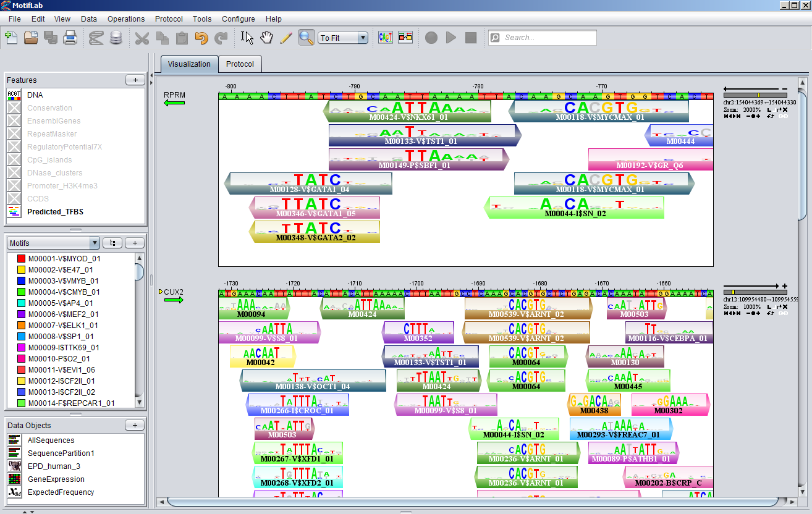This screenshot has height=514, width=812.
Task: Click the Cut scissors toolbar icon
Action: click(x=142, y=38)
